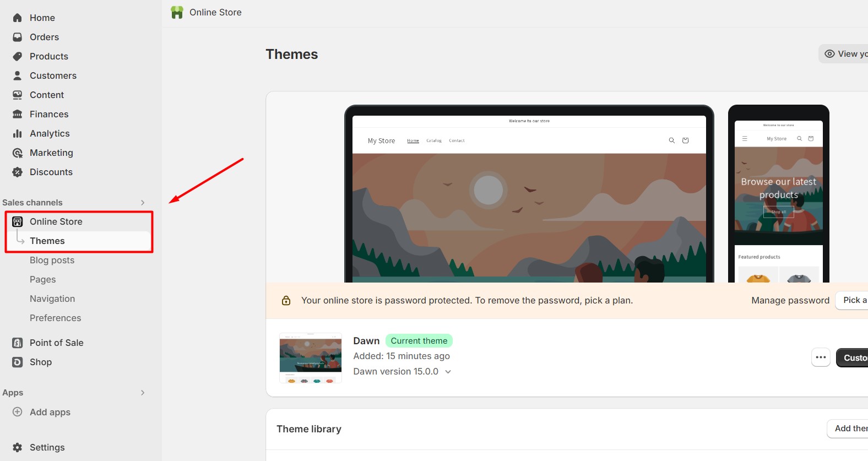Click the Online Store storefront icon in sidebar
This screenshot has height=461, width=868.
tap(18, 221)
